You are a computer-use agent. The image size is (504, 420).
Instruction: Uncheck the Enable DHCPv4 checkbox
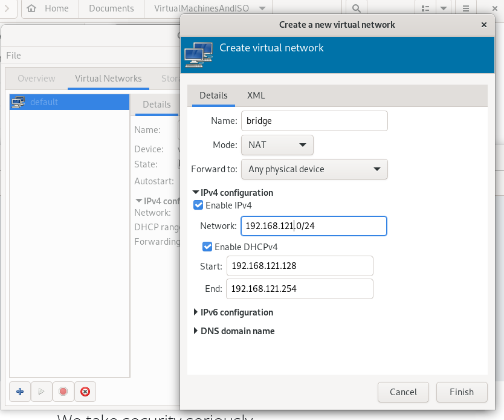[207, 247]
